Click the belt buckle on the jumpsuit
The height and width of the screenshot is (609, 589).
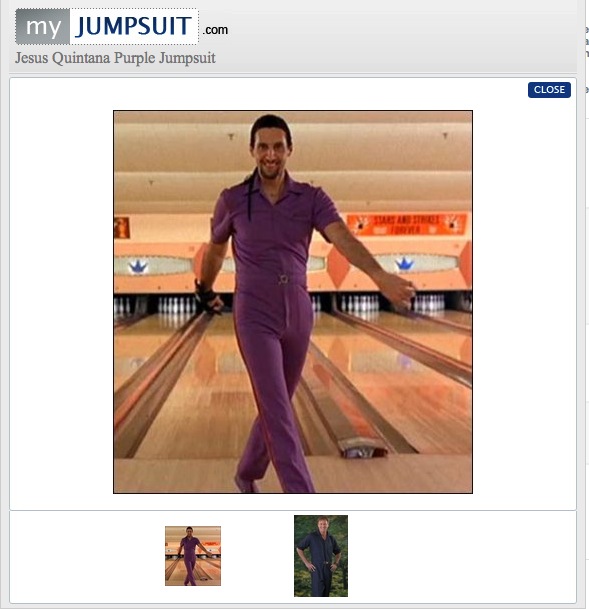283,279
